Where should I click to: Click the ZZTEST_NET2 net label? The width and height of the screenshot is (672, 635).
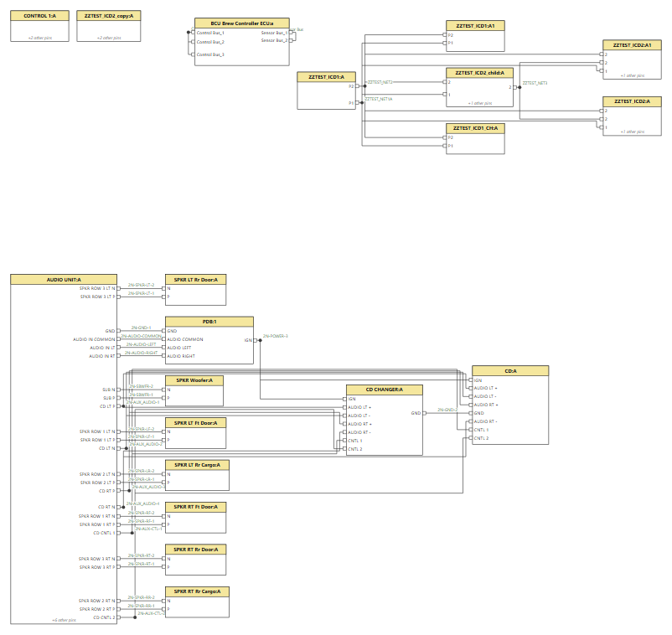pos(380,82)
